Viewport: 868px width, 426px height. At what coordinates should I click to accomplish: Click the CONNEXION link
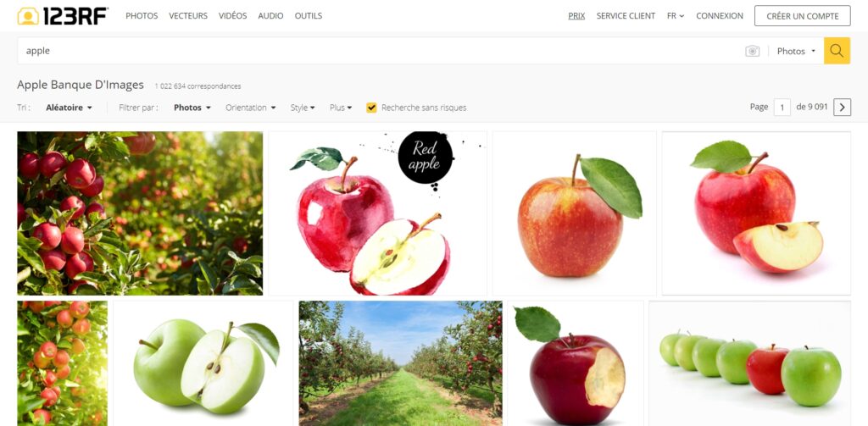720,16
